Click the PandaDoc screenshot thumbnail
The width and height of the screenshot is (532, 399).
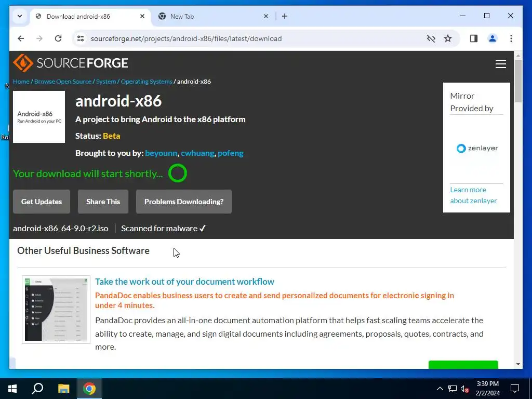pyautogui.click(x=56, y=310)
